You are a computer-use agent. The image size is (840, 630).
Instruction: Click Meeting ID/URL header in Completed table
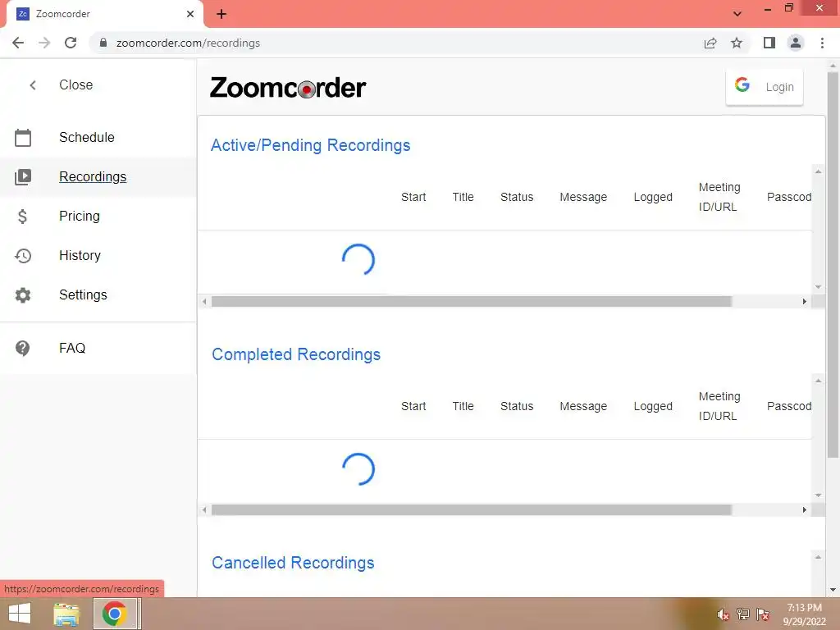719,407
